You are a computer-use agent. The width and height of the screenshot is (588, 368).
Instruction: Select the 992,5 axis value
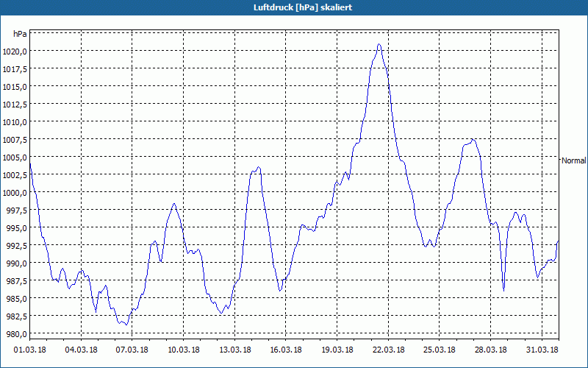[16, 246]
